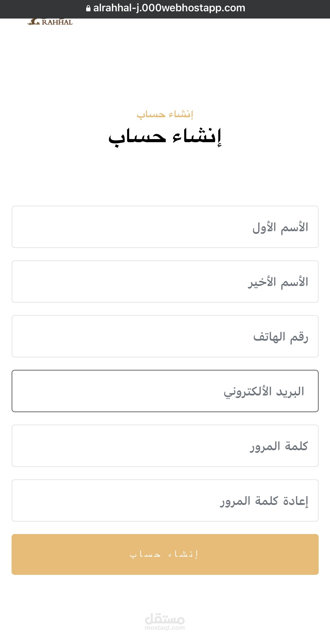Click the إعادة كلمة المرور placeholder text
Image resolution: width=330 pixels, height=644 pixels.
[x=264, y=501]
